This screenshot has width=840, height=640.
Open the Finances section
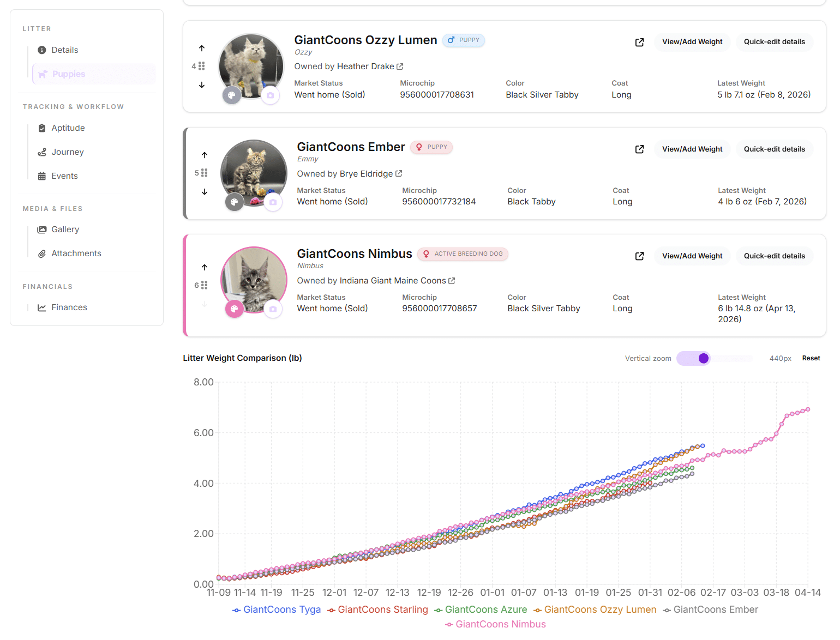point(69,307)
